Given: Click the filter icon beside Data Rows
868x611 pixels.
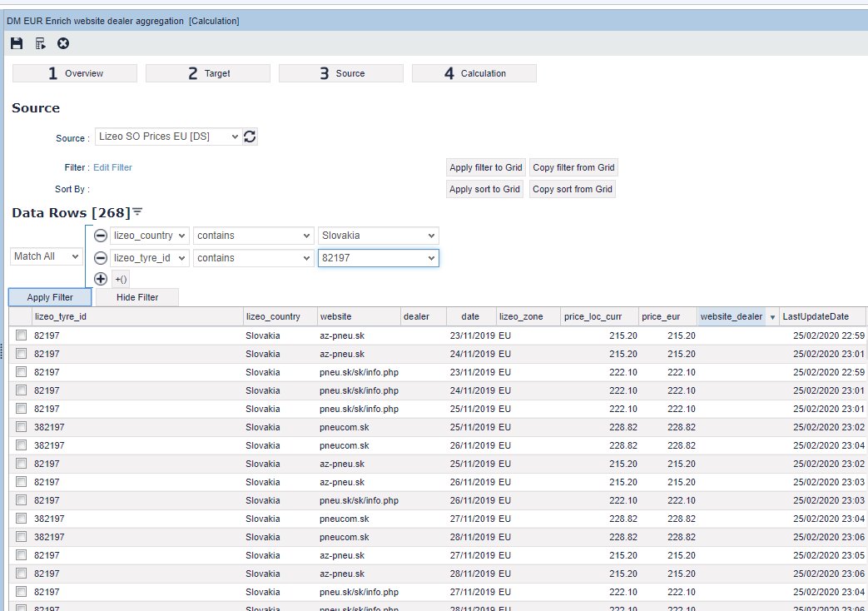Looking at the screenshot, I should click(137, 212).
